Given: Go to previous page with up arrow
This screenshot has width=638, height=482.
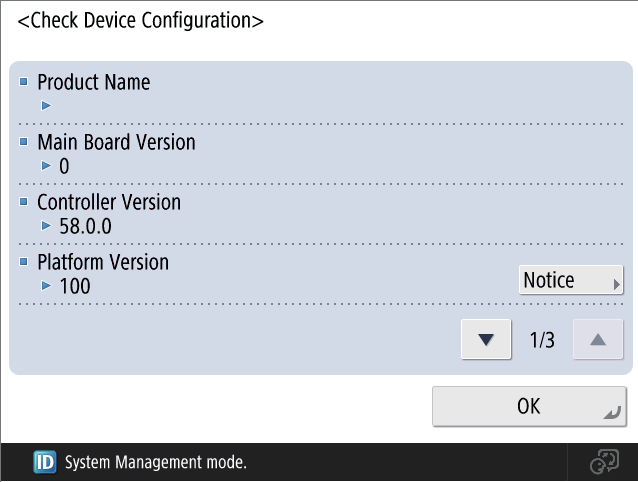Looking at the screenshot, I should pyautogui.click(x=598, y=339).
